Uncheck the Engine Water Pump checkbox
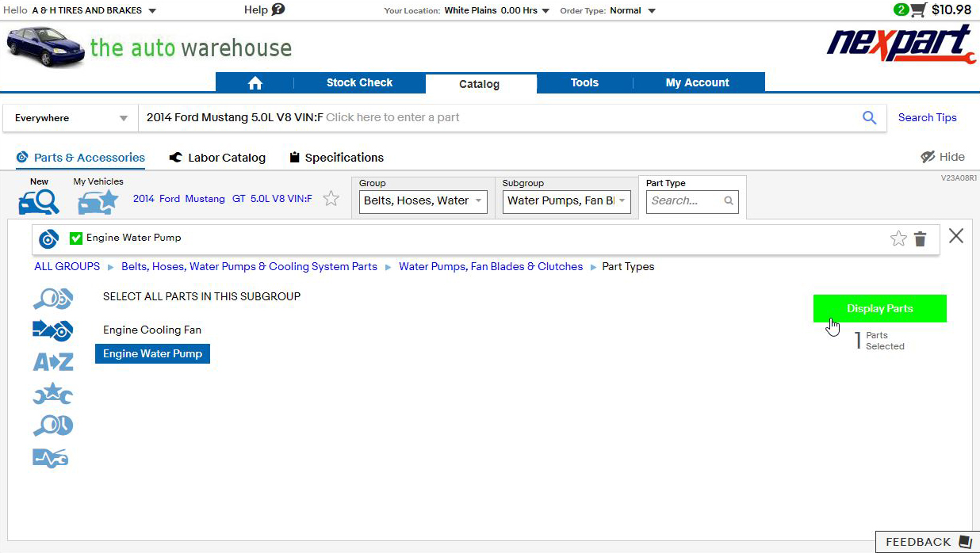The image size is (980, 553). pyautogui.click(x=76, y=238)
